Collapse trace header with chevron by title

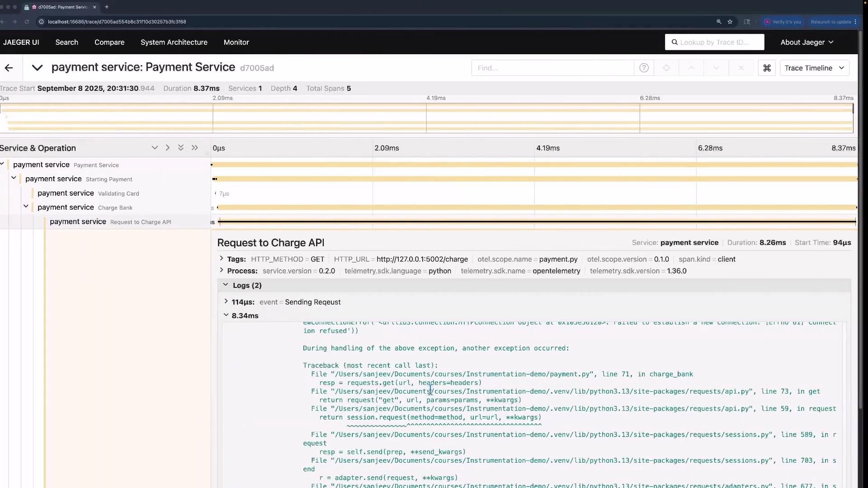(x=37, y=68)
